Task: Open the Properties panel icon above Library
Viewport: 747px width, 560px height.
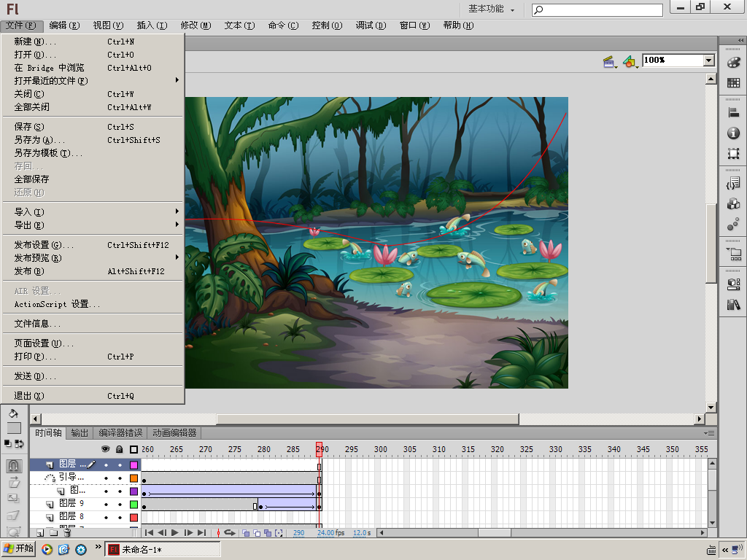Action: click(x=733, y=284)
